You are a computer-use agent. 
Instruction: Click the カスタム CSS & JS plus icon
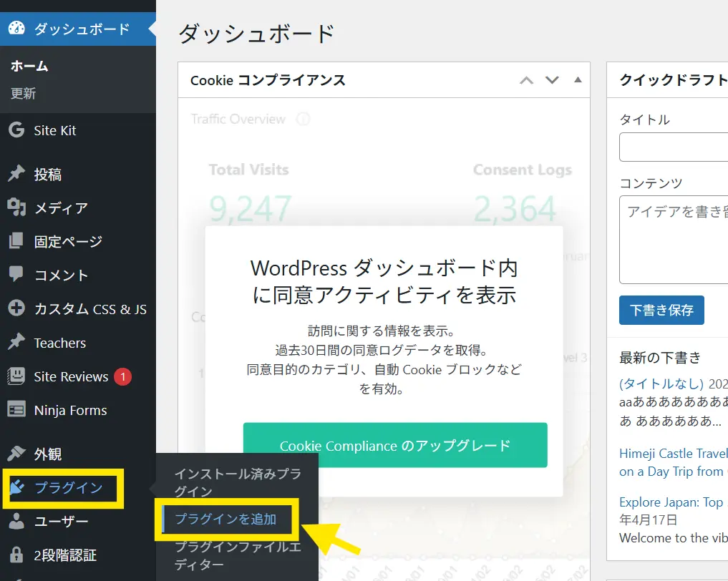pos(16,309)
